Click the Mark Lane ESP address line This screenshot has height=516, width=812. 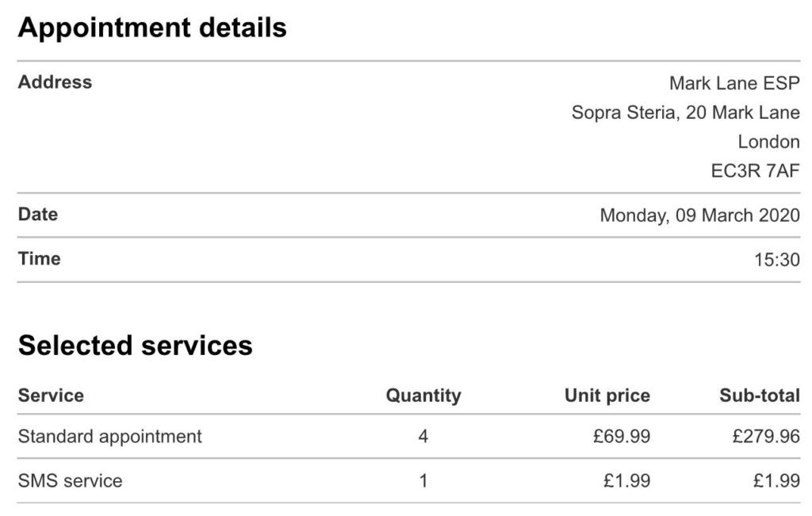(x=734, y=82)
